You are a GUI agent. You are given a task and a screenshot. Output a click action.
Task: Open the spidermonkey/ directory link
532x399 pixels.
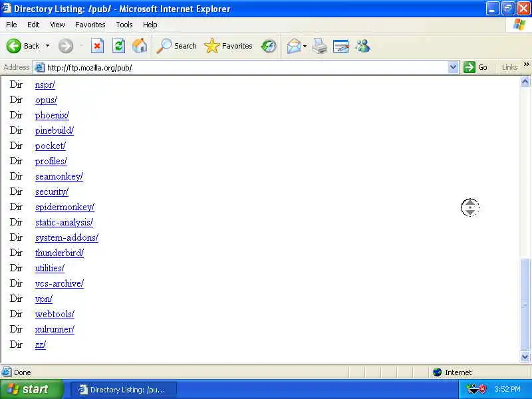pyautogui.click(x=65, y=207)
